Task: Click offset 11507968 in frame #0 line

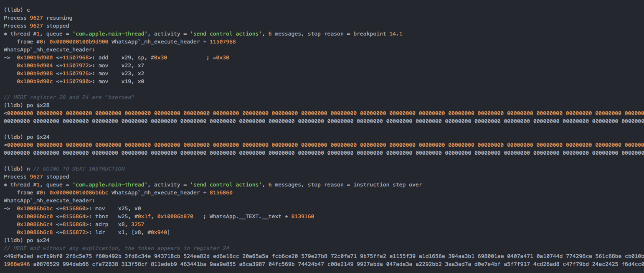Action: 223,42
